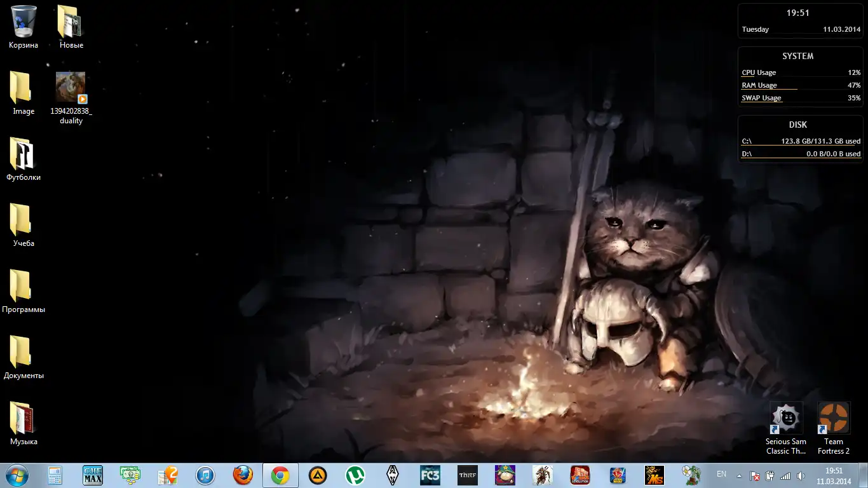Click the SWAP Usage 35% row
The height and width of the screenshot is (488, 868).
point(801,98)
